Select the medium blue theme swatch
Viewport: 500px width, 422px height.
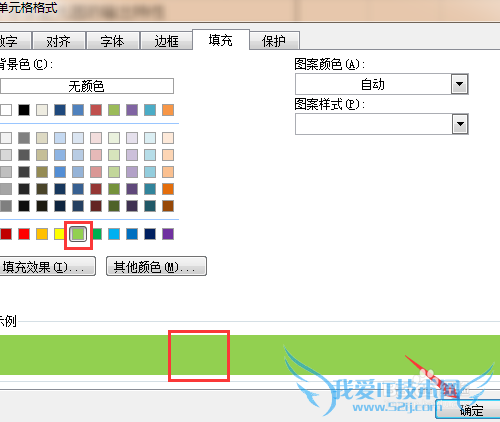coord(78,110)
